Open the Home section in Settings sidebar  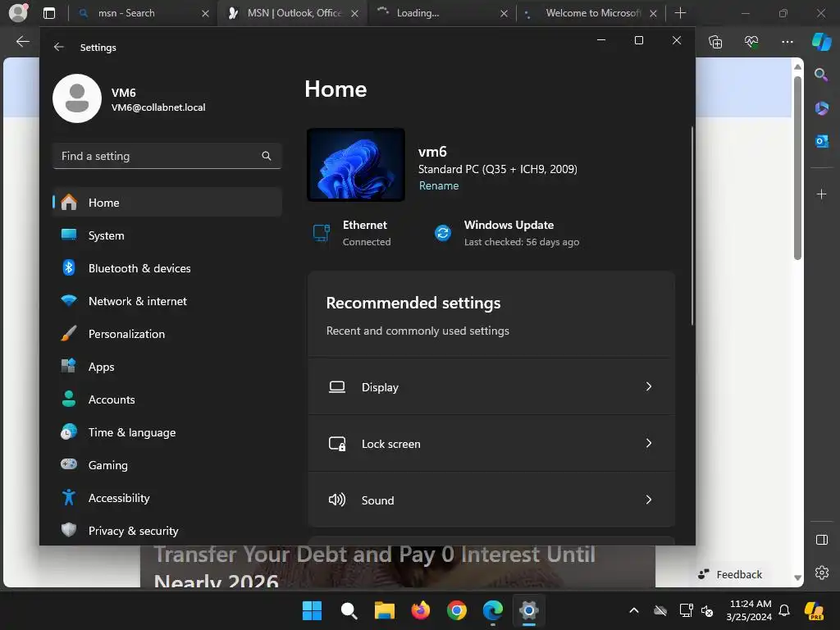click(x=167, y=203)
